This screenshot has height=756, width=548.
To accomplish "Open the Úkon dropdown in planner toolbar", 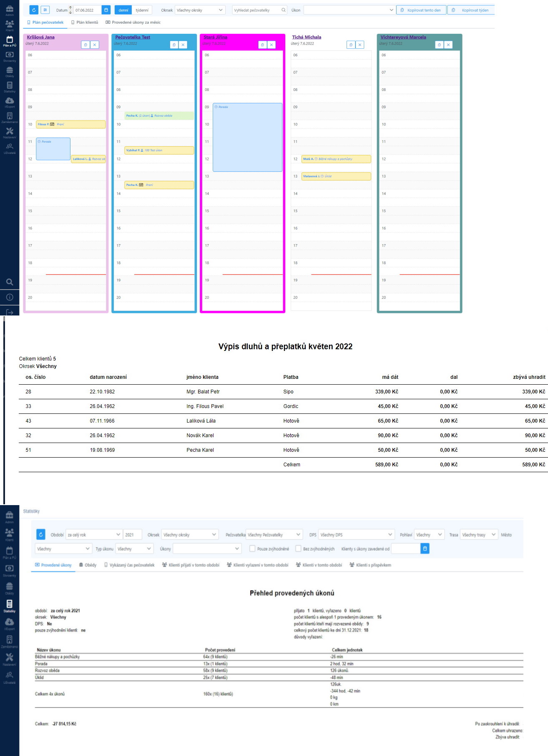I will click(349, 10).
